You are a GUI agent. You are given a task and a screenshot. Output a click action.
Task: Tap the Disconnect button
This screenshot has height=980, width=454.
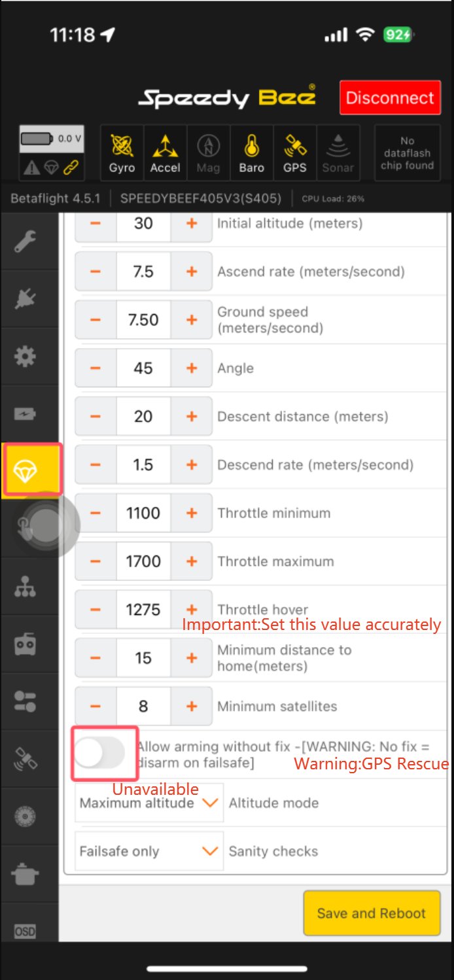point(390,98)
